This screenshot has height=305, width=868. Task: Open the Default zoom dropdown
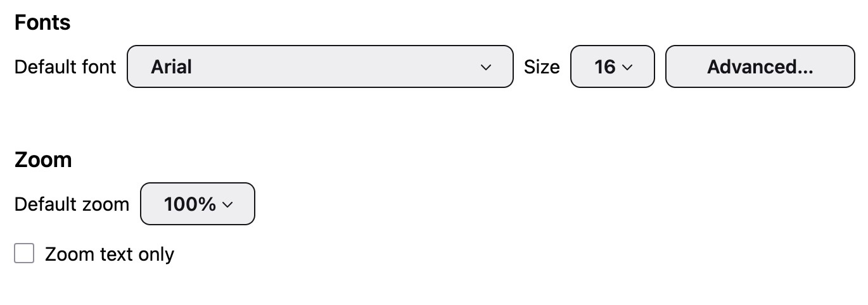click(197, 204)
